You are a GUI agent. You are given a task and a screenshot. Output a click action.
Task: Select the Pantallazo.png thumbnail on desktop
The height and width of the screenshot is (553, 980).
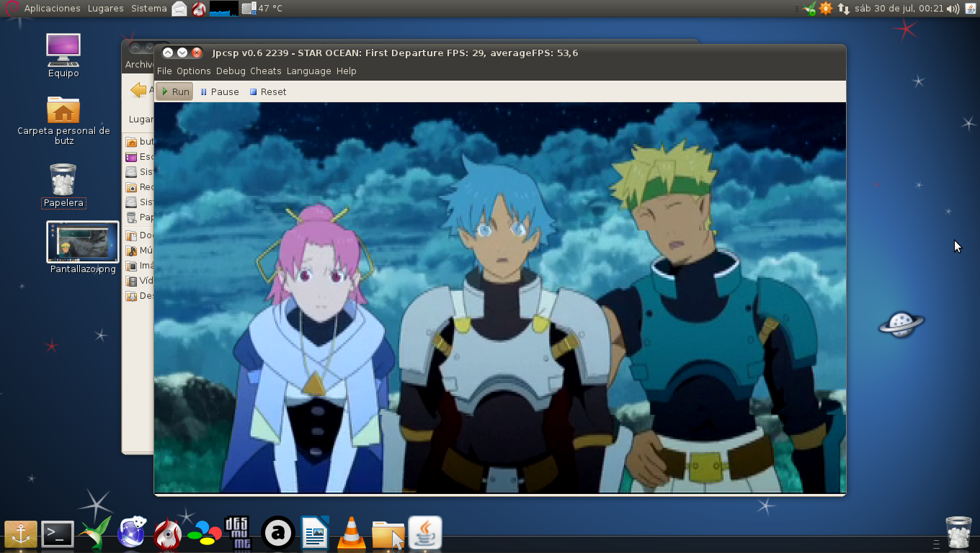point(83,248)
